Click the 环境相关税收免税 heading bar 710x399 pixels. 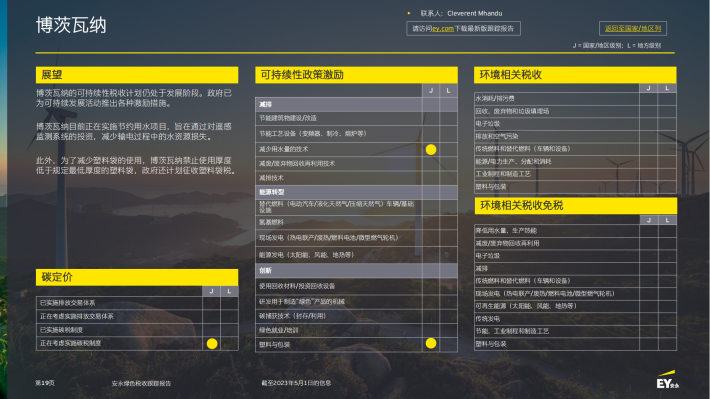[576, 206]
